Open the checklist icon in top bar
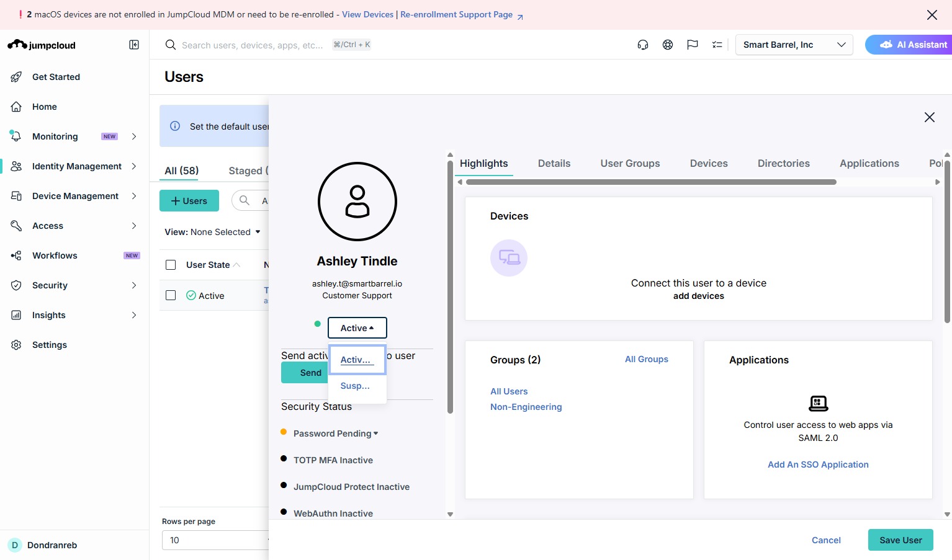952x560 pixels. 717,45
